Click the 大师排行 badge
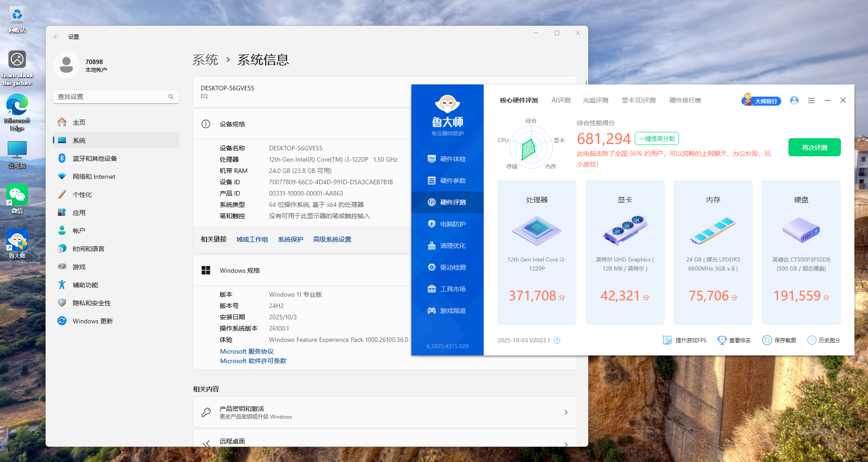This screenshot has height=462, width=868. coord(761,100)
